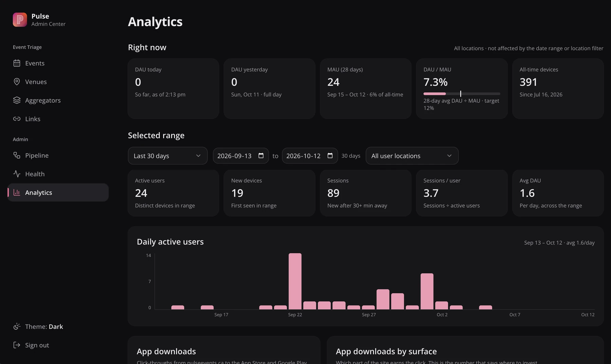Click the All-time devices value 391

click(x=529, y=82)
